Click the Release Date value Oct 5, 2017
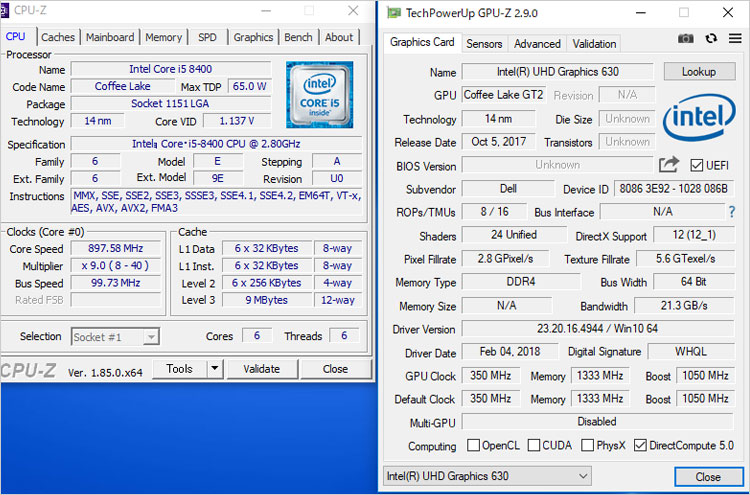 pyautogui.click(x=498, y=142)
